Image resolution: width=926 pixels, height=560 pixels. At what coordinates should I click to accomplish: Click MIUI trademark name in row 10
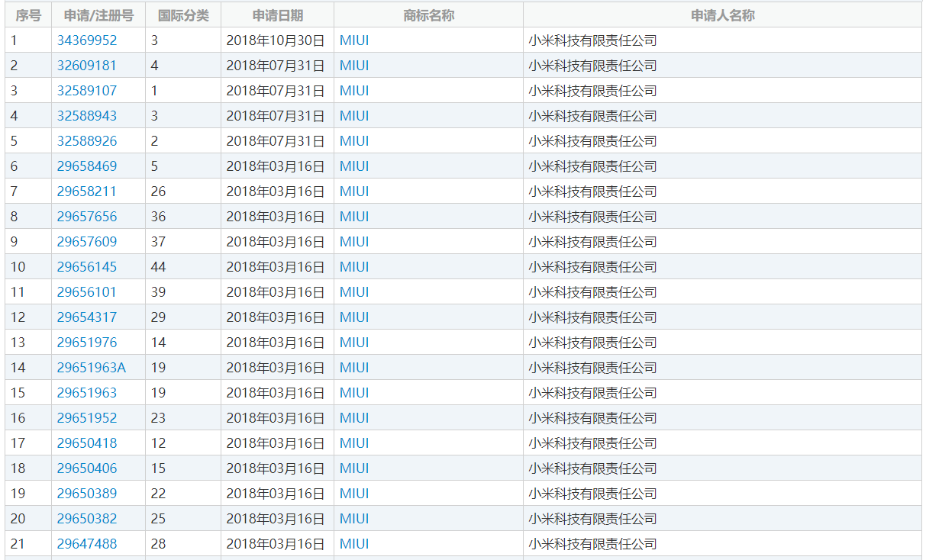(354, 267)
